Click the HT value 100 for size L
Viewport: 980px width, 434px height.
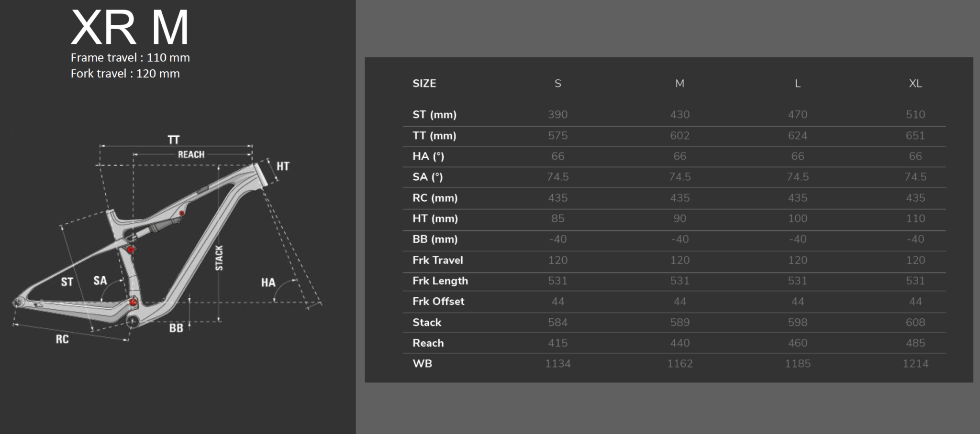(x=797, y=218)
